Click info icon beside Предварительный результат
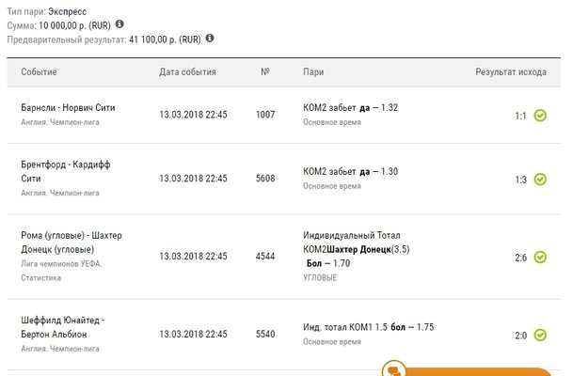The image size is (588, 376). pos(209,39)
